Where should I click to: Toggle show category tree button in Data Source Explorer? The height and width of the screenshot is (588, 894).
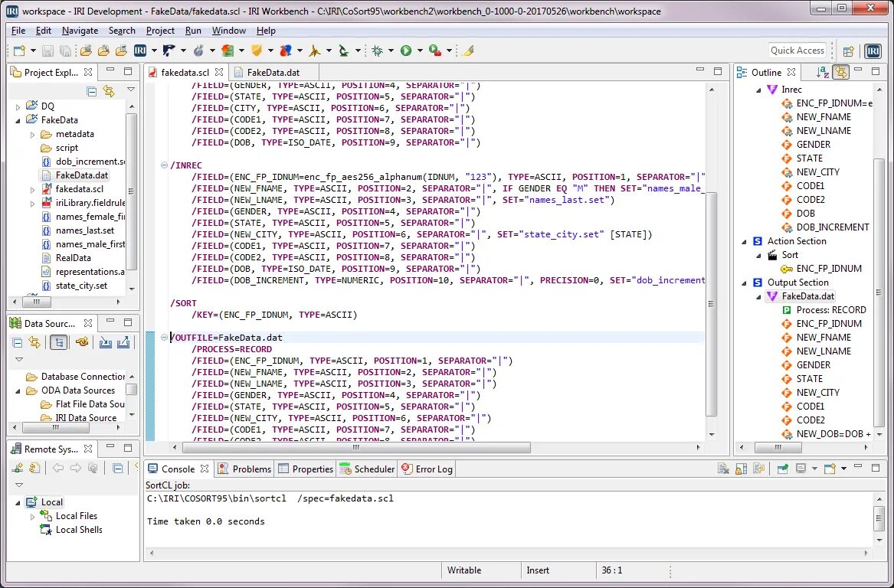tap(59, 342)
